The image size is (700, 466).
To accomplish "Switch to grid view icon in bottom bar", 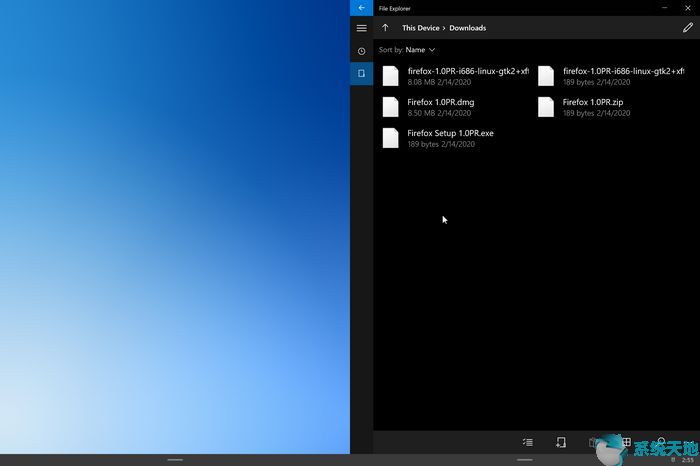I will (x=626, y=442).
